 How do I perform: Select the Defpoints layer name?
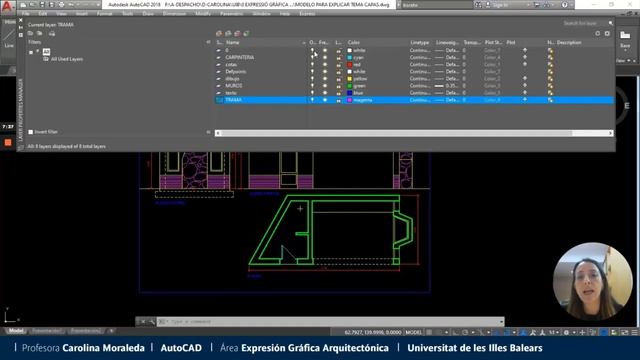236,72
